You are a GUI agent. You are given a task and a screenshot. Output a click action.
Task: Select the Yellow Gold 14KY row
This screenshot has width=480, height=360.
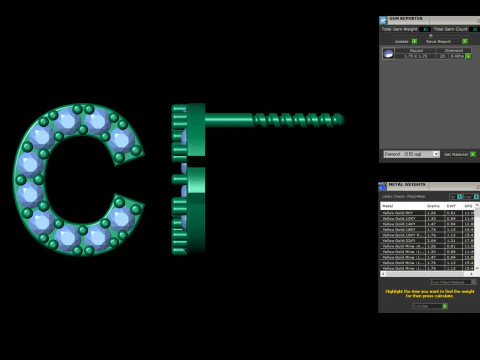point(428,224)
